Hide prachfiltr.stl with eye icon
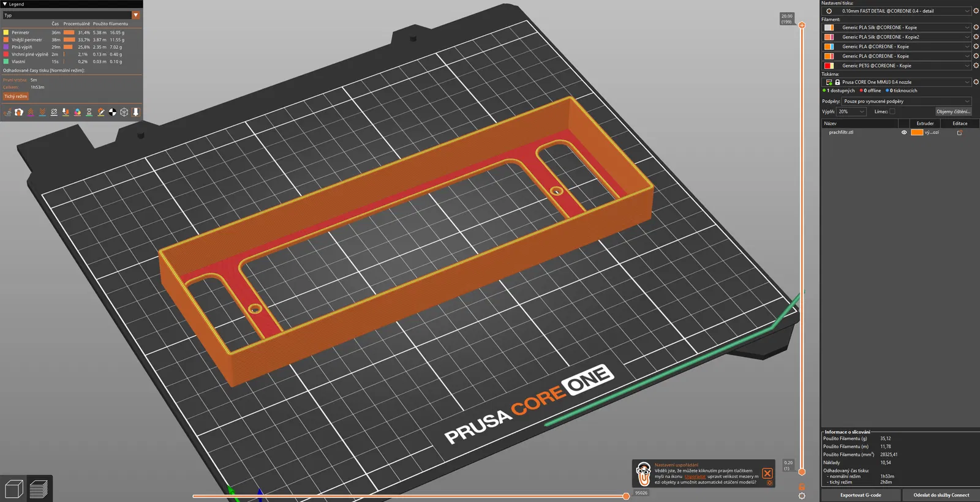The image size is (980, 502). (904, 132)
